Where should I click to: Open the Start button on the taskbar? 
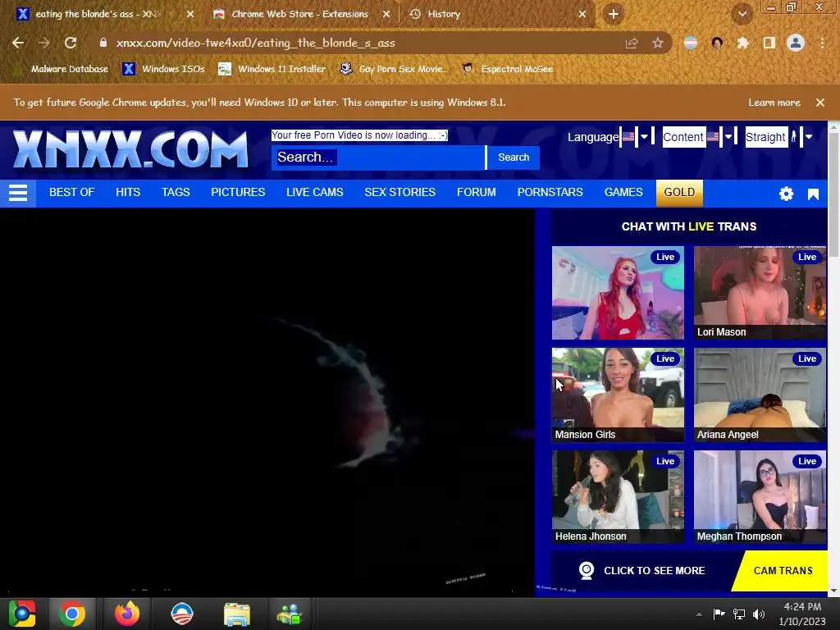point(22,614)
